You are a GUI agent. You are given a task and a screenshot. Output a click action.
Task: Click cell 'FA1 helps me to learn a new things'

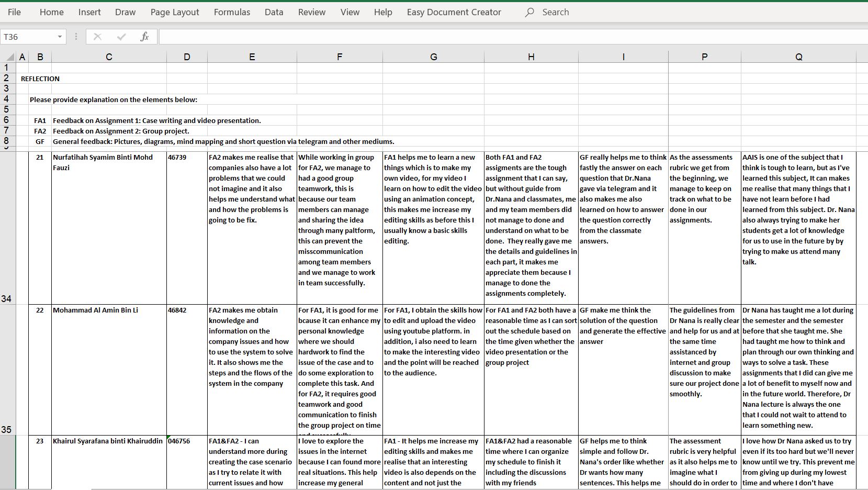(x=433, y=228)
